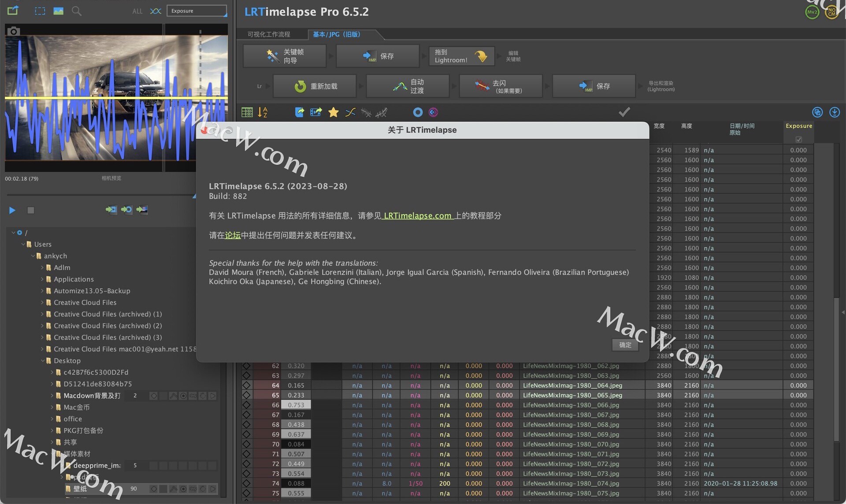Viewport: 846px width, 504px height.
Task: Collapse the Desktop folder
Action: click(43, 361)
